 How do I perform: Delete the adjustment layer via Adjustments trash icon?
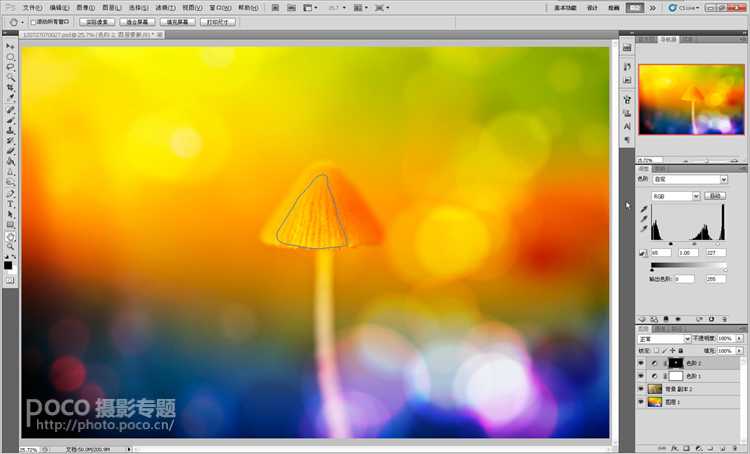click(x=724, y=319)
